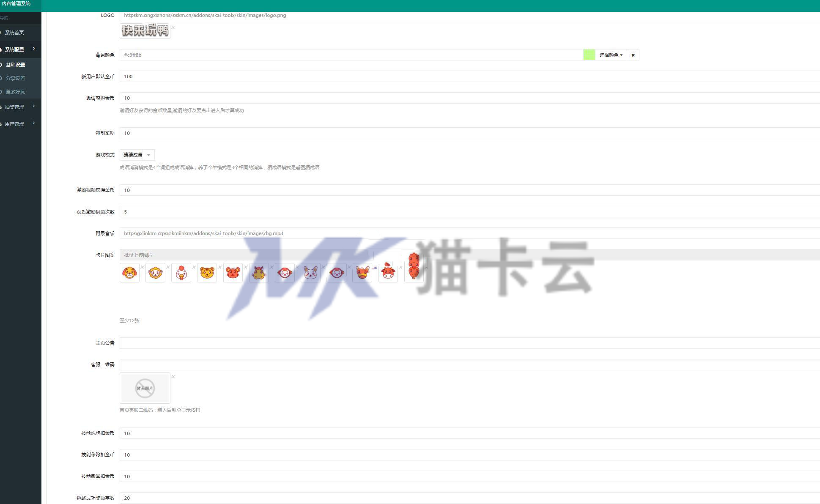Focus the 新用户默认金币 input field

[469, 77]
